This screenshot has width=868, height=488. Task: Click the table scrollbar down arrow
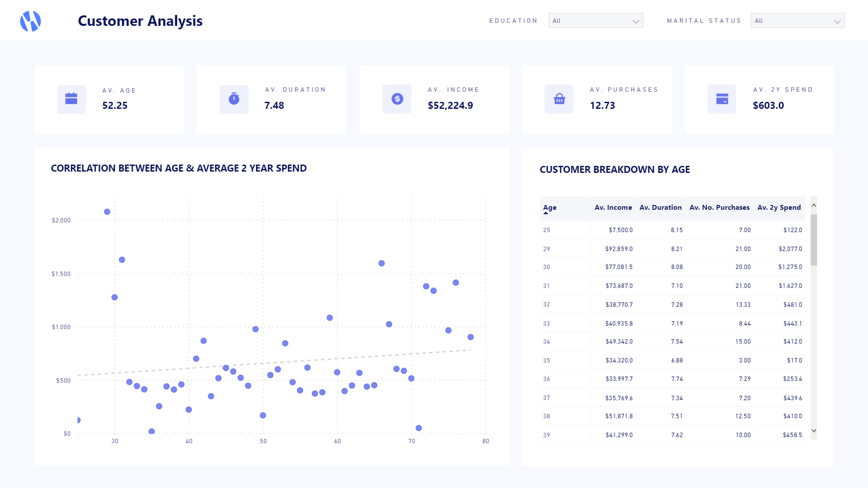coord(814,431)
